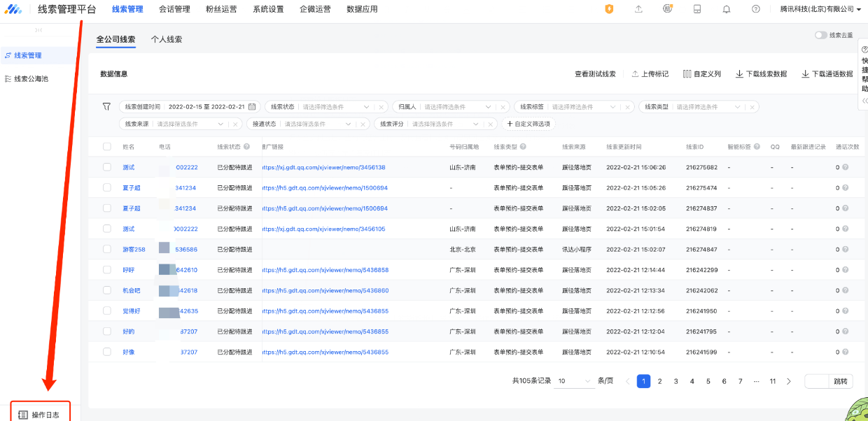Open the calendar icon in date filter

(x=252, y=107)
